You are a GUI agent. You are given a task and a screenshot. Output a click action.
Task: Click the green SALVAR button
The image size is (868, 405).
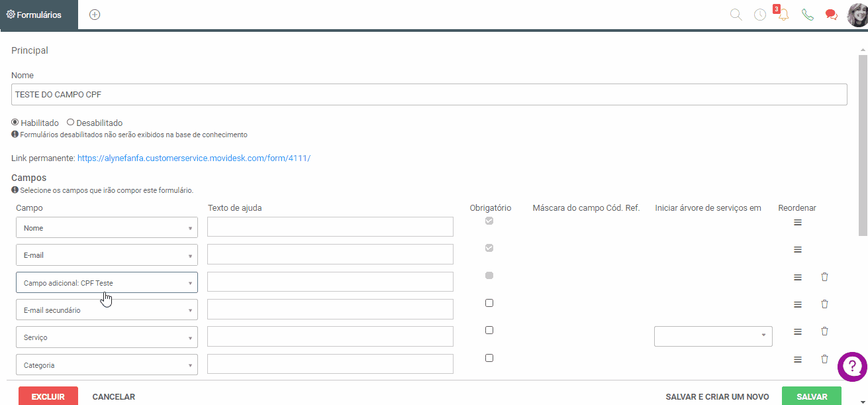pyautogui.click(x=812, y=396)
